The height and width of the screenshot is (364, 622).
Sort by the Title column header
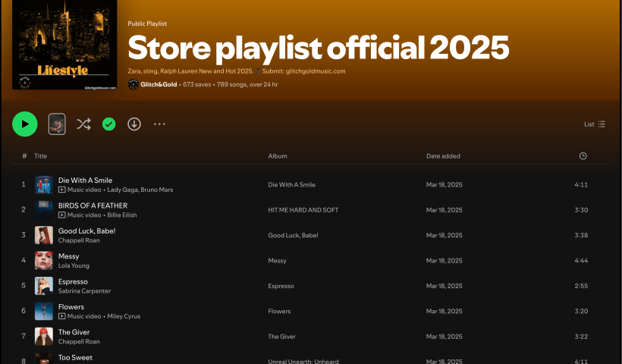40,156
